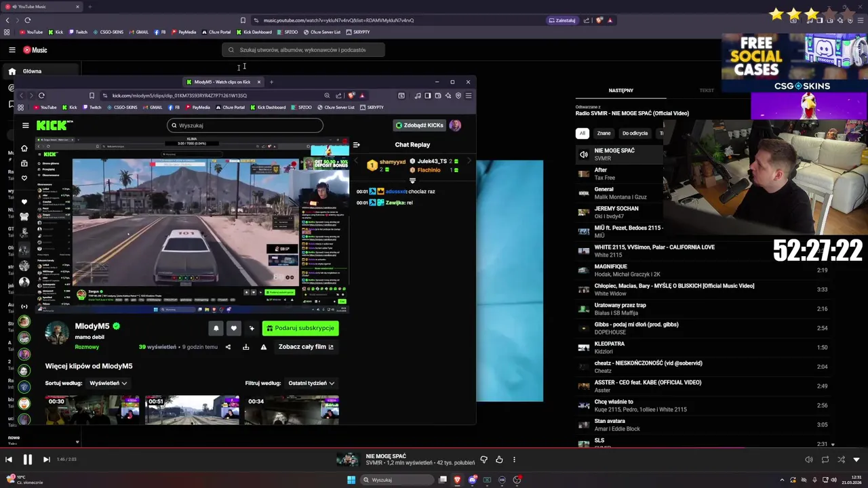Open the Windows Start menu

coord(351,480)
